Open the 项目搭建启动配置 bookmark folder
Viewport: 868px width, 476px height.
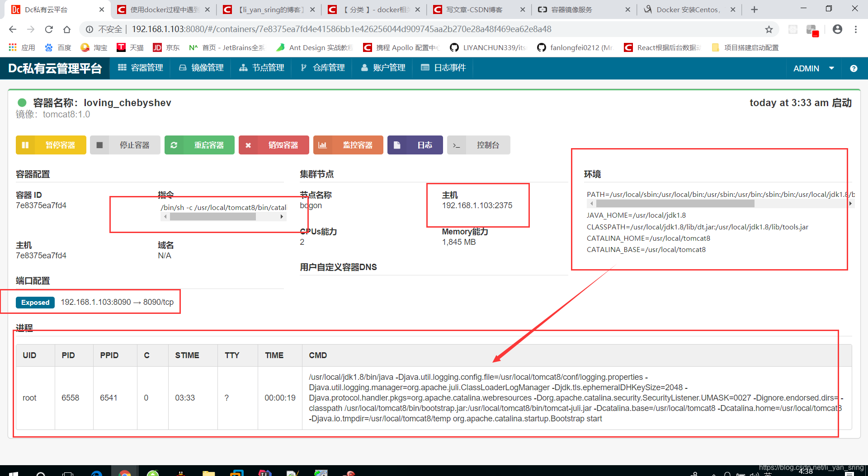pyautogui.click(x=745, y=47)
